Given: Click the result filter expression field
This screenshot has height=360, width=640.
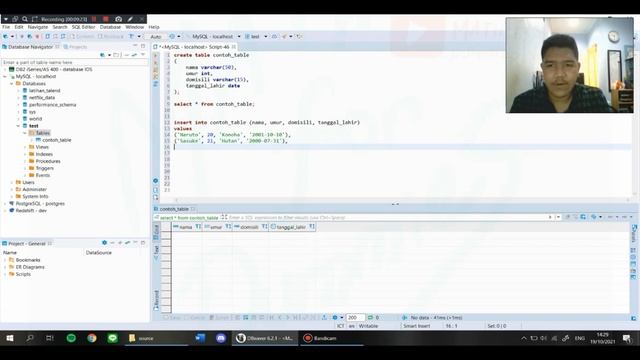Looking at the screenshot, I should click(388, 218).
